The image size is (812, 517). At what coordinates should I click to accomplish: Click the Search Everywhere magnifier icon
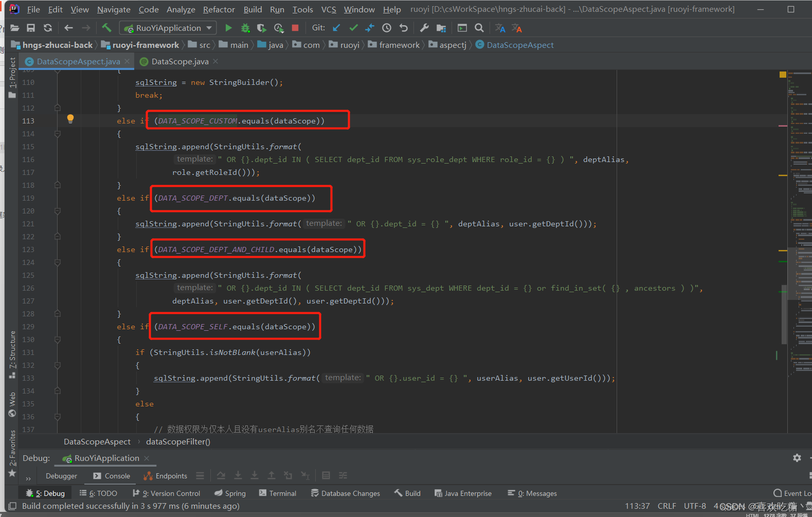pyautogui.click(x=479, y=28)
